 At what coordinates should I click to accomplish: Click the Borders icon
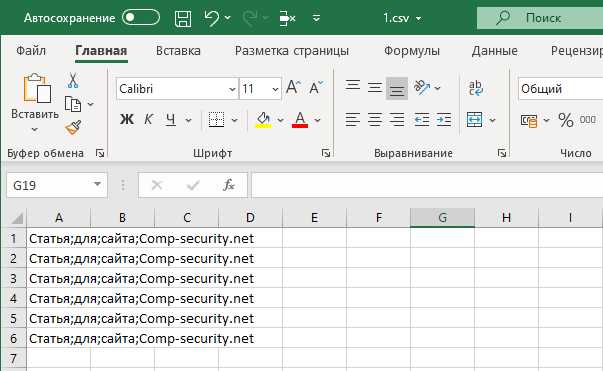pos(217,120)
